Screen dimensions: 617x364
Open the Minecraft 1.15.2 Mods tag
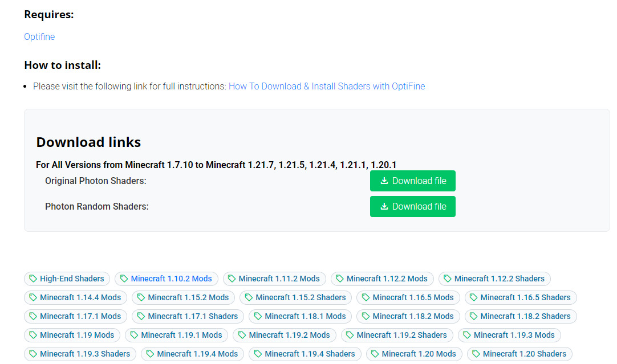[184, 297]
